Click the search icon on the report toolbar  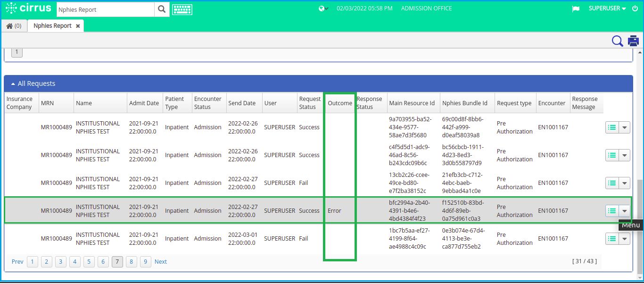pyautogui.click(x=617, y=41)
